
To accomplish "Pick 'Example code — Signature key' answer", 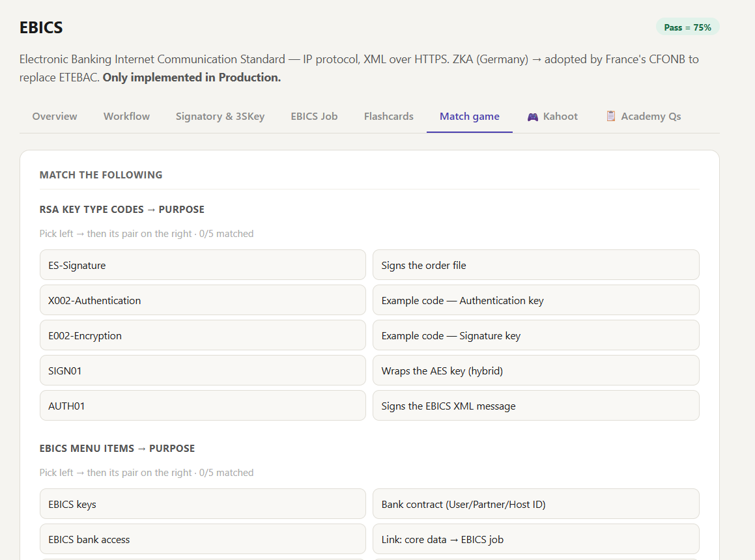I will (536, 335).
